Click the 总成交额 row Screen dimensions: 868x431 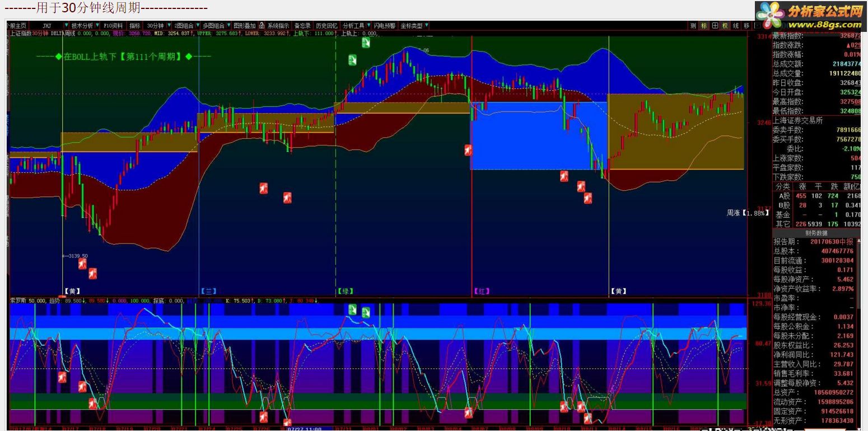pyautogui.click(x=817, y=64)
